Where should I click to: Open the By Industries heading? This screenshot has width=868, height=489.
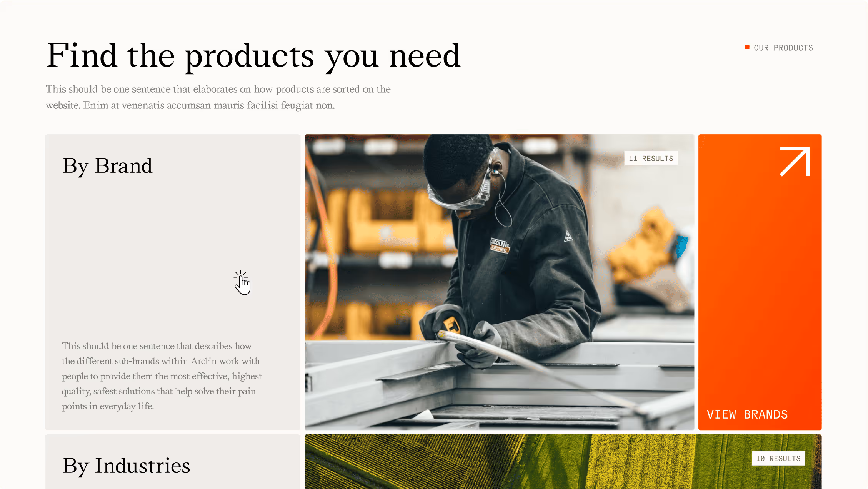[x=126, y=466]
